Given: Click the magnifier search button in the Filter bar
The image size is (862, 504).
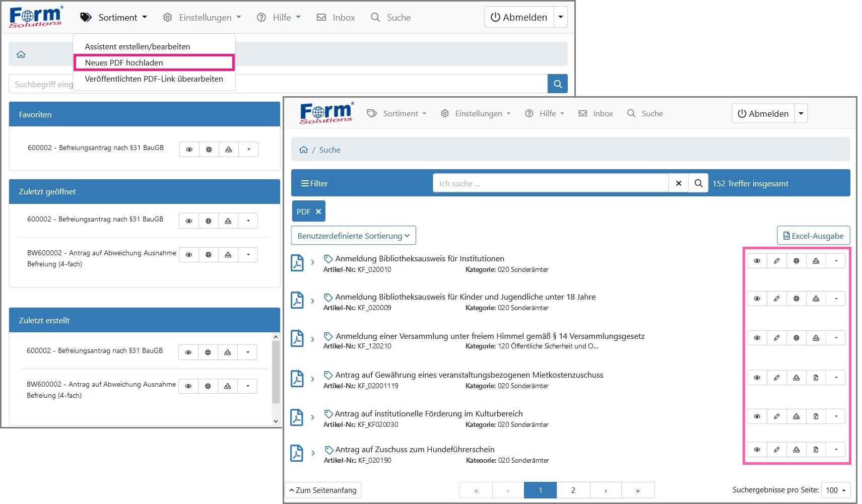Looking at the screenshot, I should 698,183.
